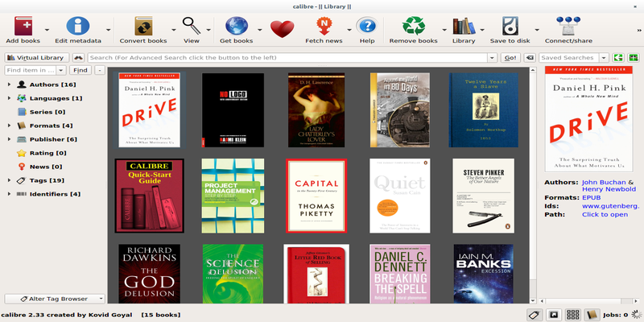Viewport: 644px width, 322px height.
Task: Click Fetch news icon
Action: [x=324, y=27]
